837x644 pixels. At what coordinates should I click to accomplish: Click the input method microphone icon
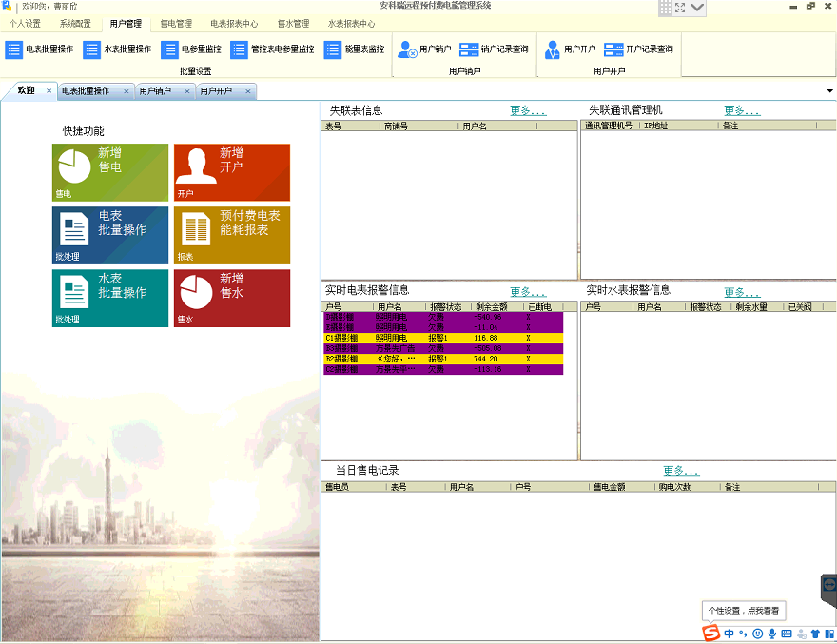[772, 634]
